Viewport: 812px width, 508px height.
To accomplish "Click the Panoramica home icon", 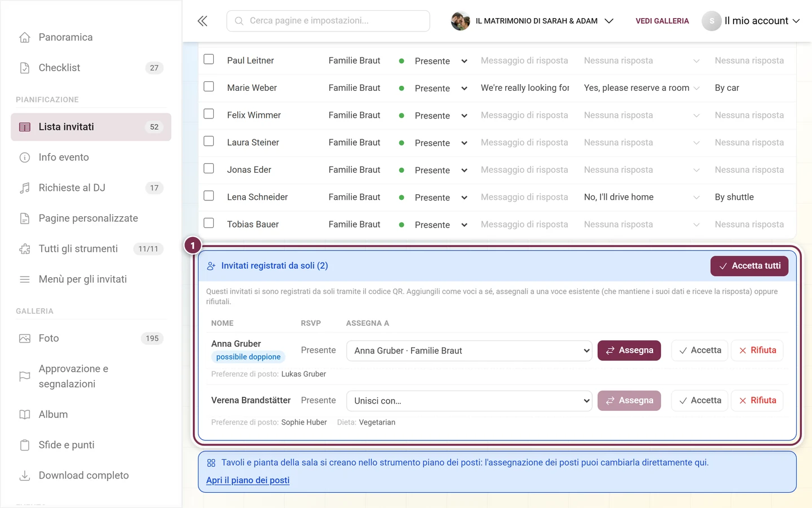I will [25, 37].
